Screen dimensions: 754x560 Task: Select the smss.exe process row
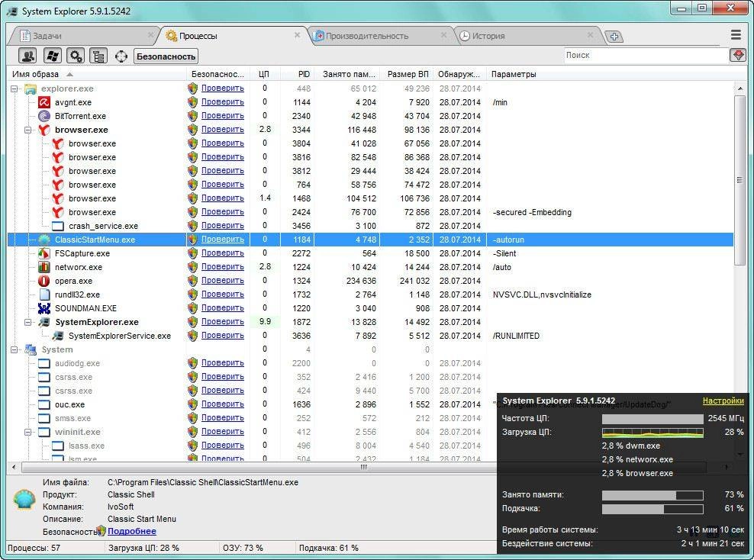(x=370, y=418)
